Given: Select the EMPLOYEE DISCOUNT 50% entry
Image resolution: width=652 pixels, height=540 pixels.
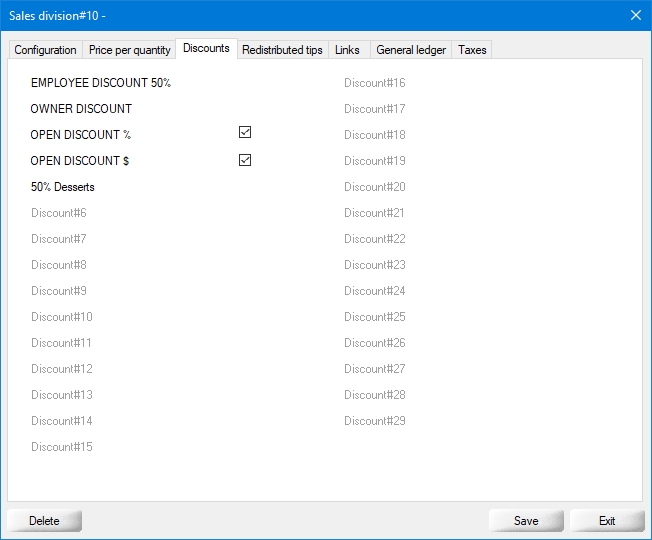Looking at the screenshot, I should coord(100,83).
